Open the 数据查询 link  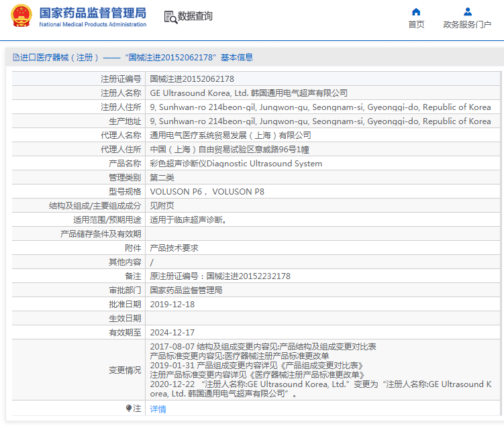pyautogui.click(x=195, y=16)
